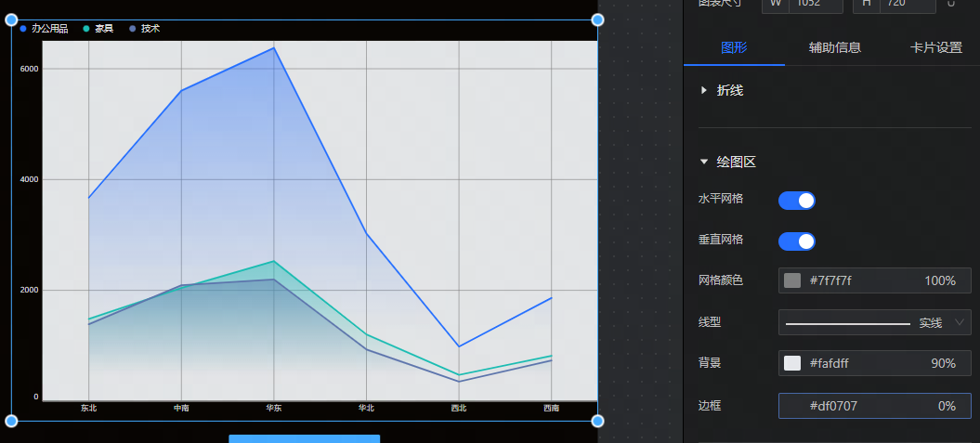Click the bottom-right resize handle of the chart

tap(597, 421)
